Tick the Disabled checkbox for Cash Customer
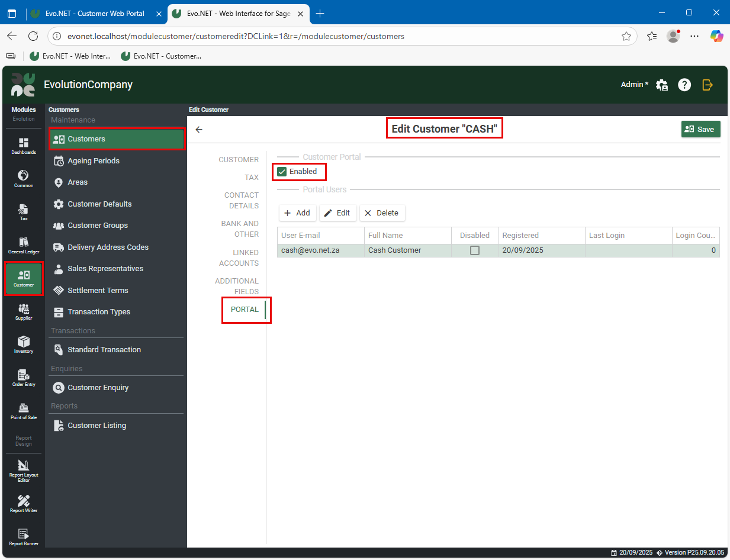This screenshot has width=730, height=560. point(475,250)
